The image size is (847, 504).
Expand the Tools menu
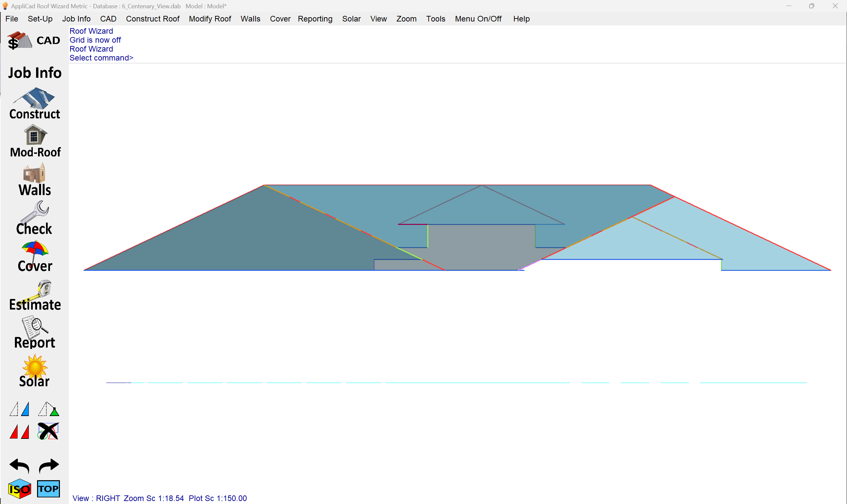[435, 19]
